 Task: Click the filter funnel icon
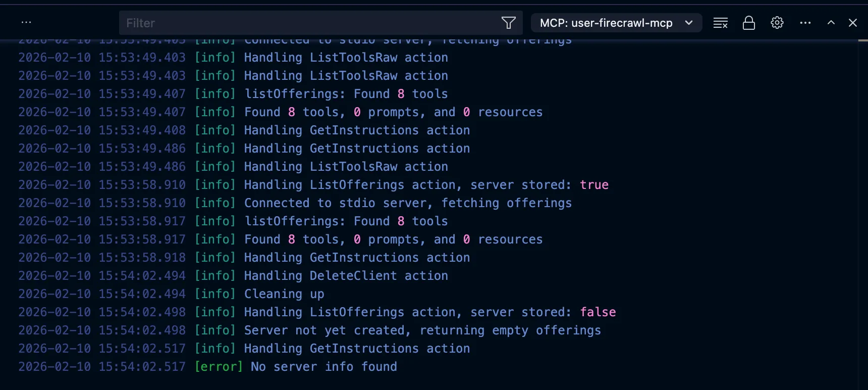[x=508, y=23]
